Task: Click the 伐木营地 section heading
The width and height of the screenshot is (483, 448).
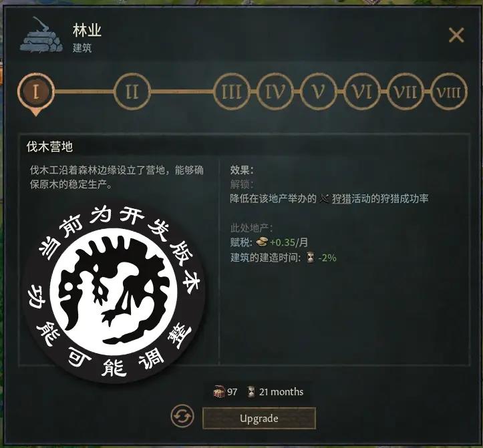Action: (49, 147)
